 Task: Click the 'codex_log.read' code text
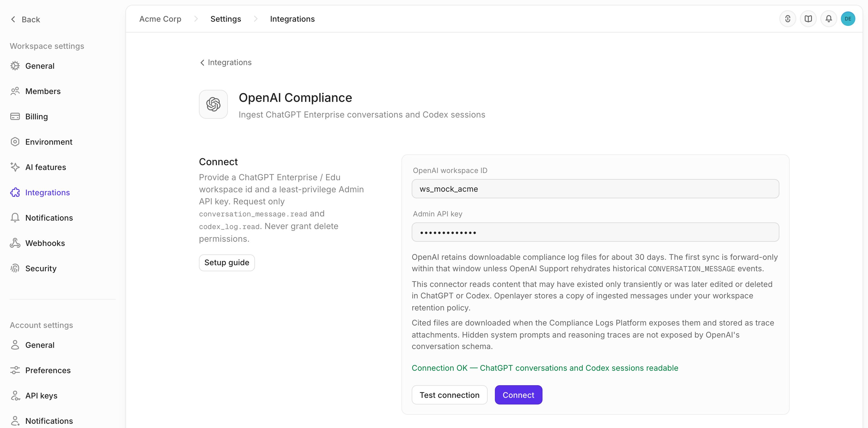point(229,226)
